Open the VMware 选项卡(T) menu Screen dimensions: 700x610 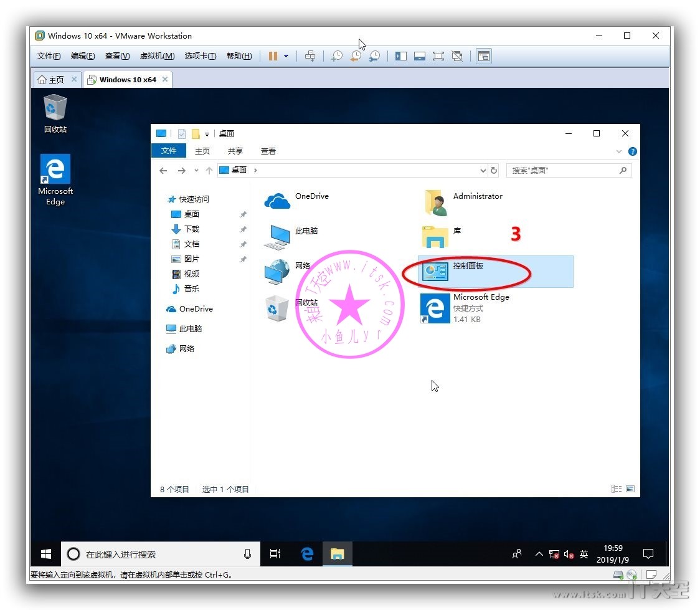coord(201,56)
